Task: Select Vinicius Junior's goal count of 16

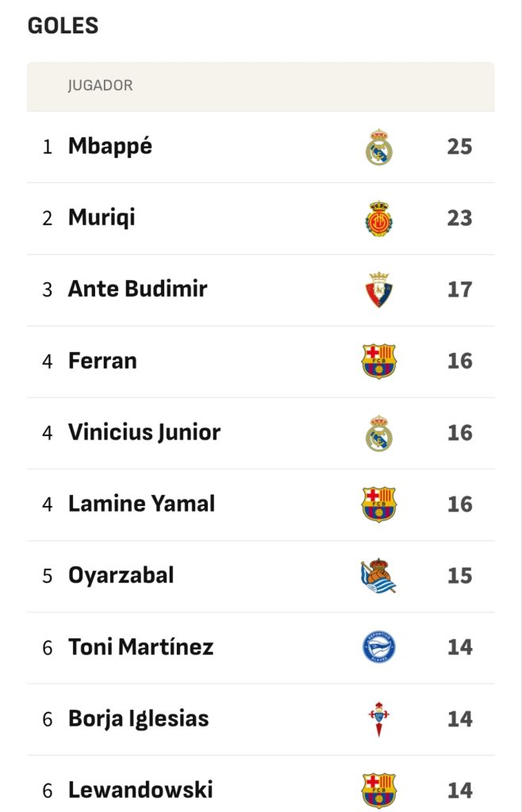Action: 460,433
